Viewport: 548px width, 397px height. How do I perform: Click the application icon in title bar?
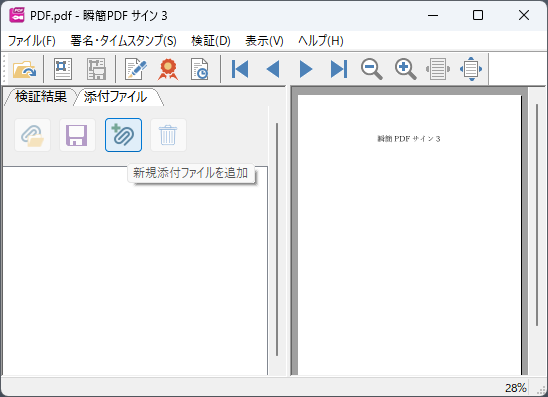pyautogui.click(x=17, y=15)
